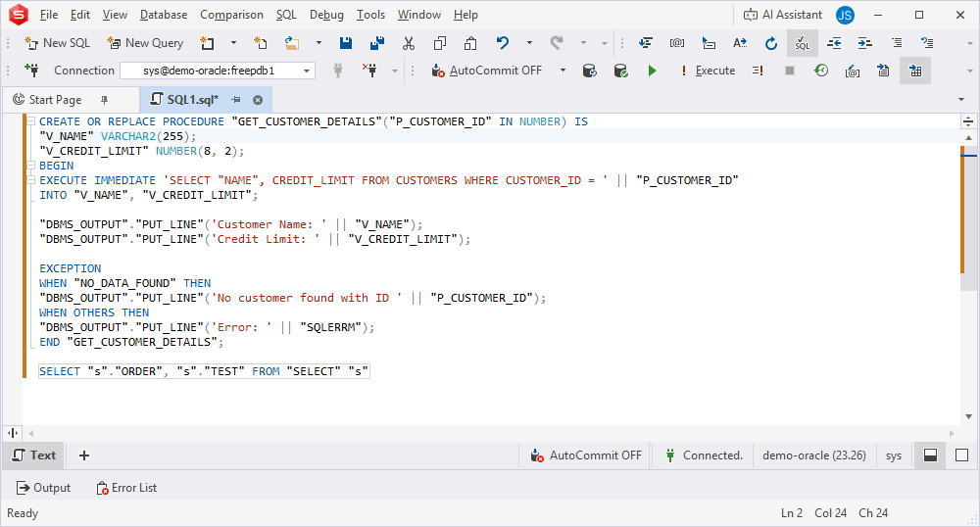Click the Refresh toolbar icon
Image resolution: width=980 pixels, height=527 pixels.
[771, 43]
